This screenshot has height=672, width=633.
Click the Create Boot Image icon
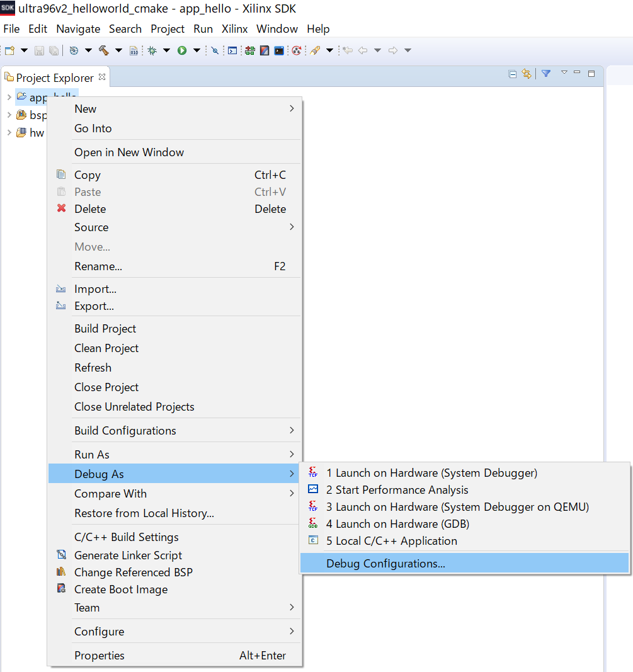coord(62,589)
